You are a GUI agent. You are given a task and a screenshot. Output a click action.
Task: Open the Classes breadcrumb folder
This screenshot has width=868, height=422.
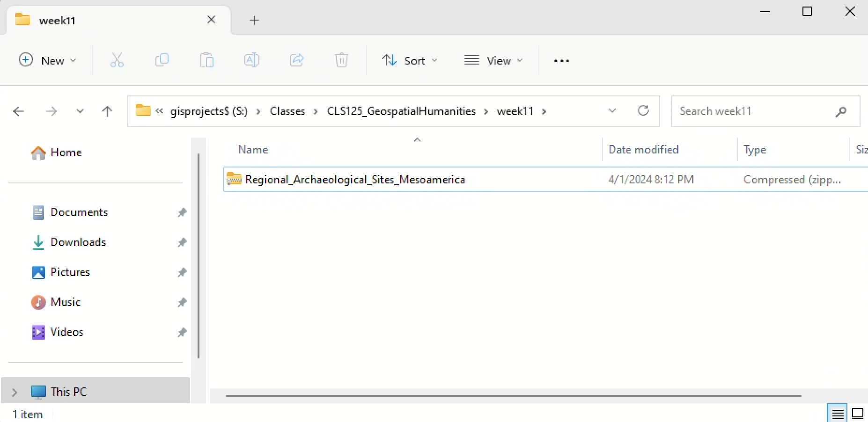pyautogui.click(x=287, y=111)
